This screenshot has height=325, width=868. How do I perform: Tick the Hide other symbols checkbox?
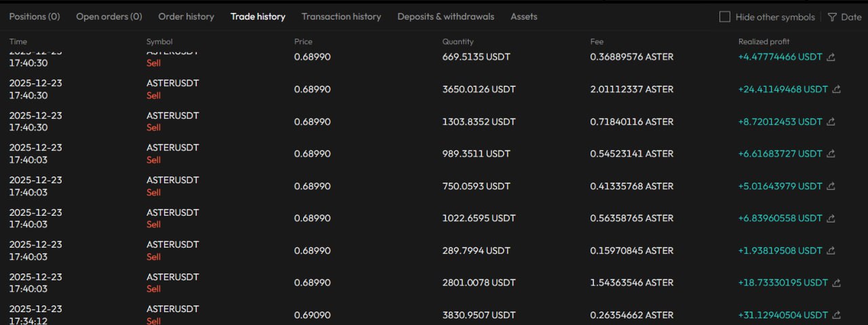point(725,17)
